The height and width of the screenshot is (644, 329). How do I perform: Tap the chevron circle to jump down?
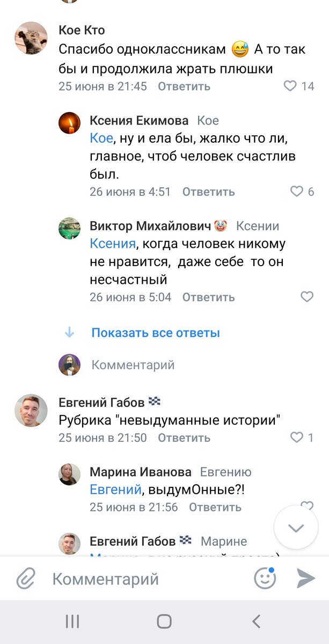tap(296, 529)
